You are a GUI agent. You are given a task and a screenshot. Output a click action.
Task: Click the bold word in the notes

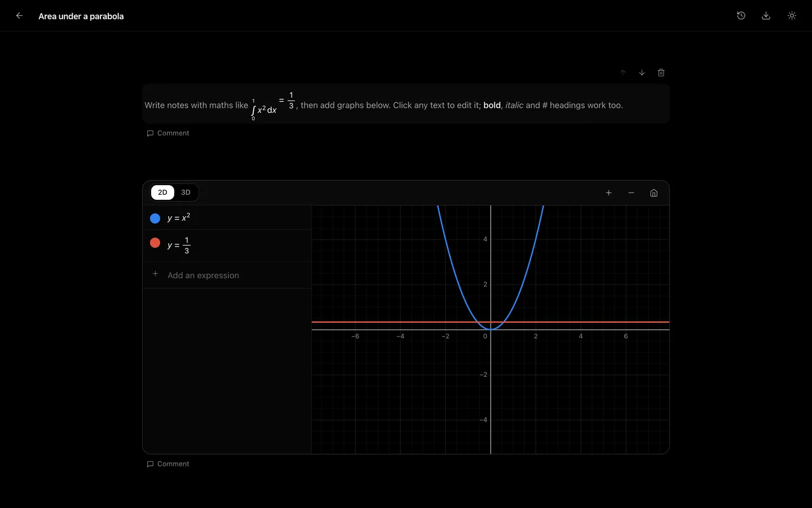[x=492, y=105]
